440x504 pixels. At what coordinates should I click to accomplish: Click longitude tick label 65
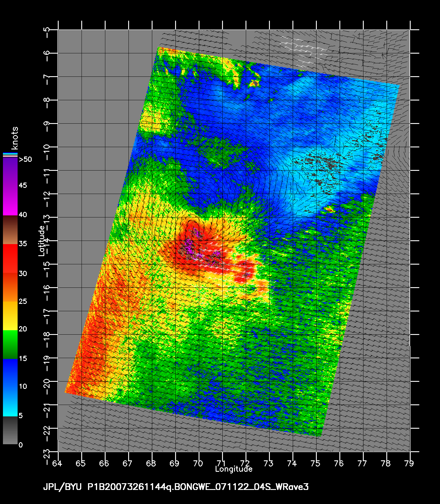click(x=81, y=464)
